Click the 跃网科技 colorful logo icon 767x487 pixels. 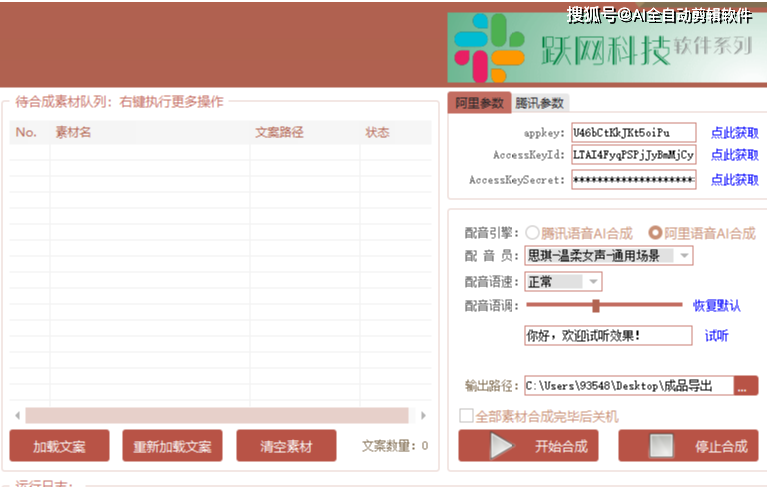489,48
